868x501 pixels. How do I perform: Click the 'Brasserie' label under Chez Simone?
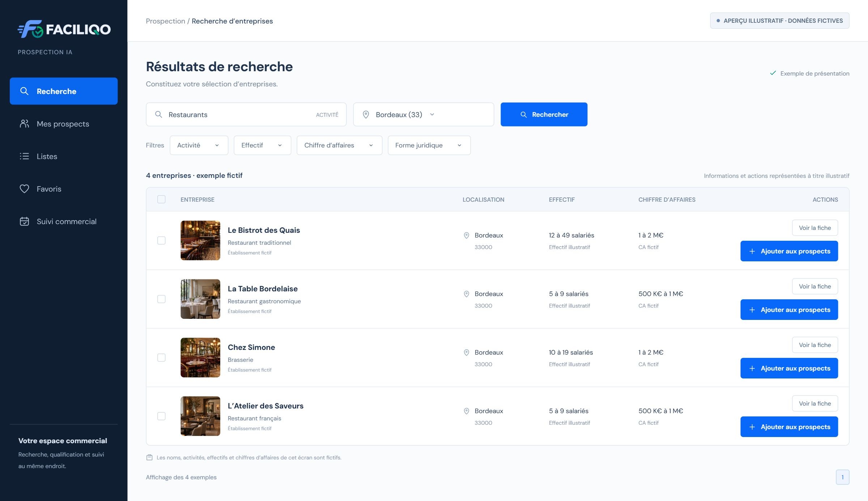(x=241, y=360)
